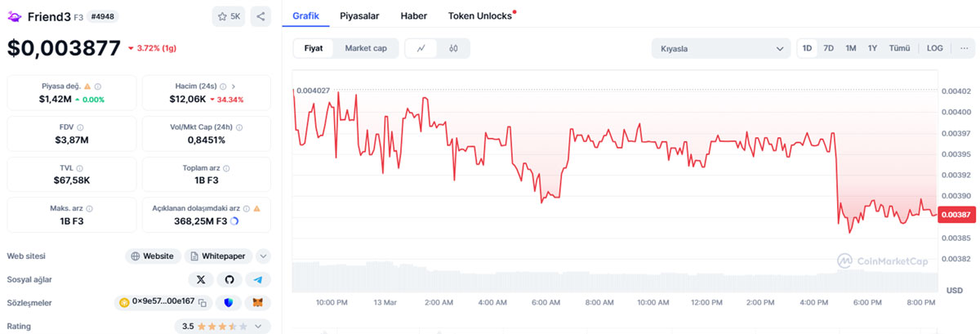Click current price label 0.00387 on axis
This screenshot has height=334, width=980.
coord(956,215)
